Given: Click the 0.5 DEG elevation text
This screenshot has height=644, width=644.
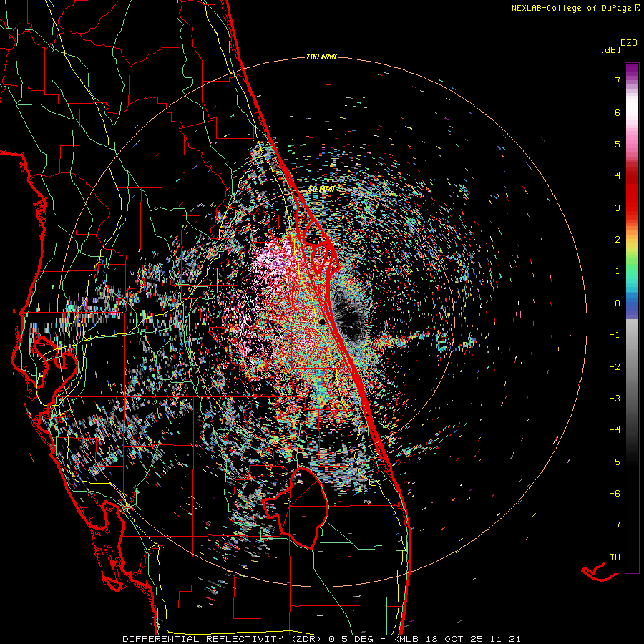Looking at the screenshot, I should (x=351, y=639).
